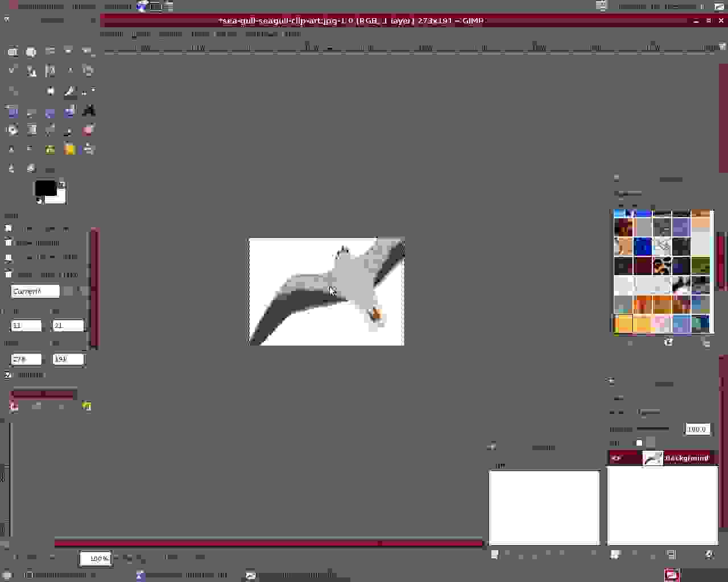Open the Layers panel configuration menu
728x582 pixels.
coord(611,381)
